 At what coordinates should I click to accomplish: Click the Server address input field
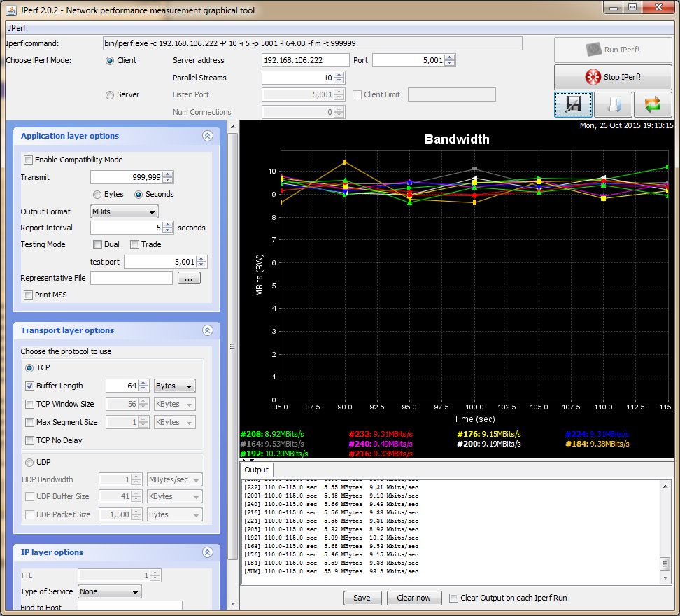point(305,61)
